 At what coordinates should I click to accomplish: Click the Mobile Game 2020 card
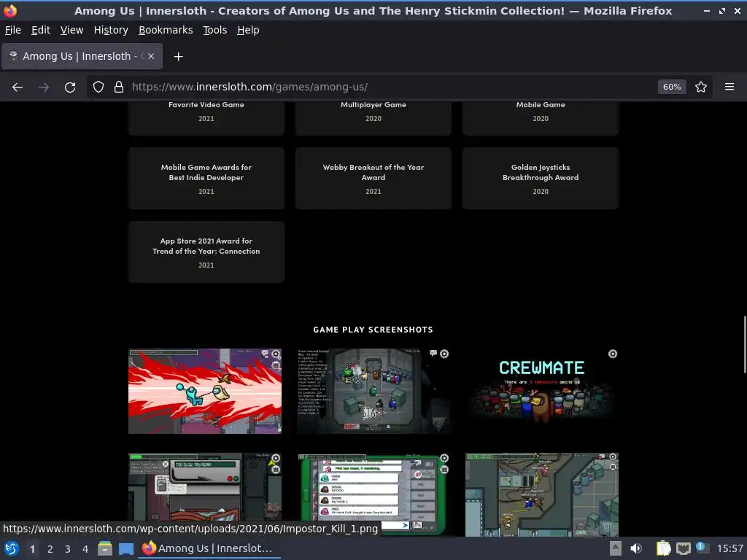[x=541, y=118]
